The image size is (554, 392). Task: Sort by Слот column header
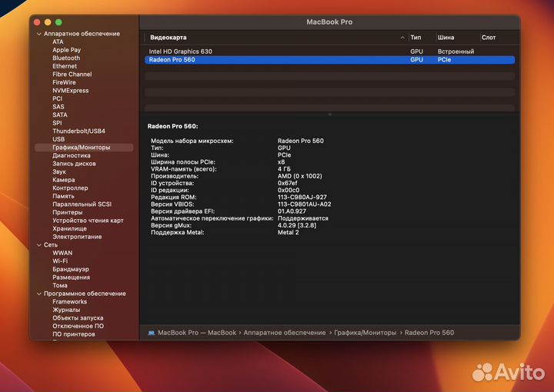(x=489, y=38)
